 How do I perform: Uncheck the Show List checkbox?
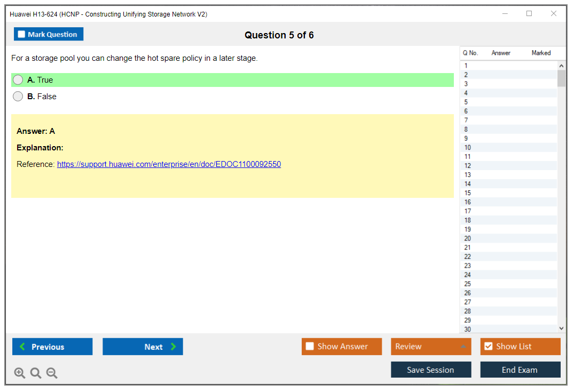(x=488, y=347)
